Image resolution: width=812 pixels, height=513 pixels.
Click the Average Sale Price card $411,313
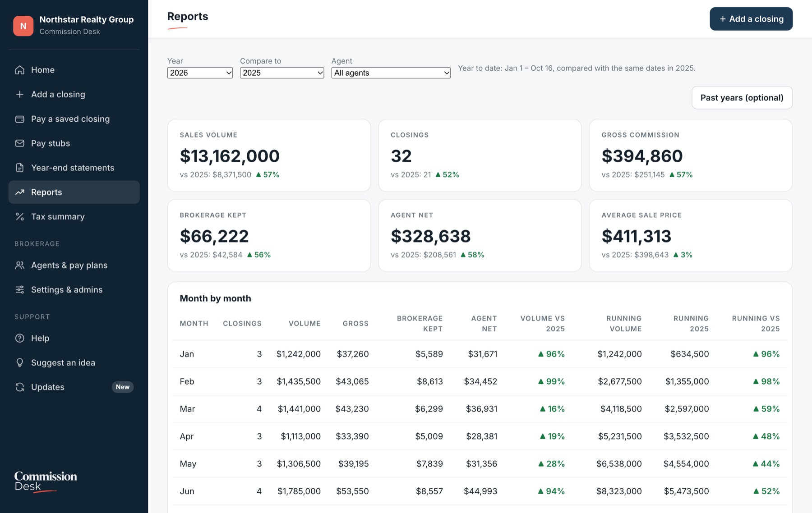tap(637, 236)
